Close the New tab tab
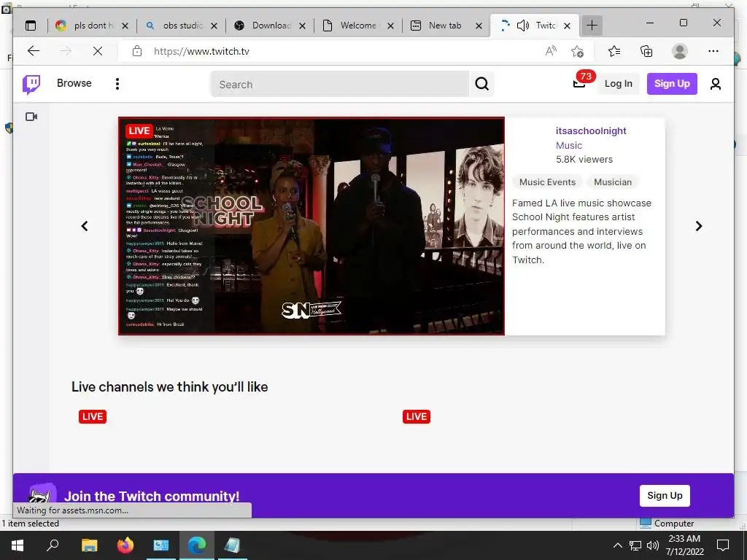747x560 pixels. [x=479, y=26]
